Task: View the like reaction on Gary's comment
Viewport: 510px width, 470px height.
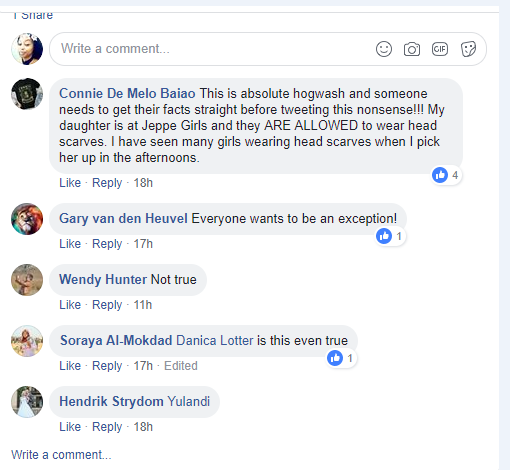Action: pos(390,236)
